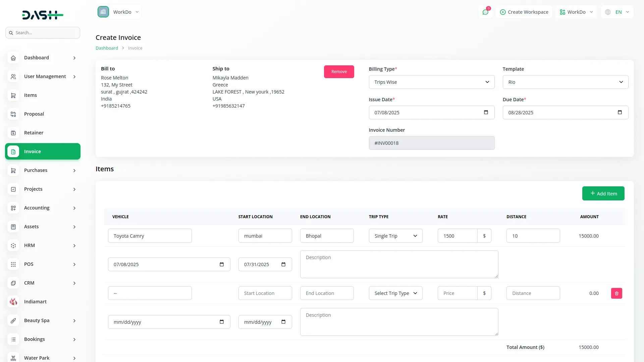Click the Indiamart sidebar icon
This screenshot has height=362, width=644.
tap(13, 302)
